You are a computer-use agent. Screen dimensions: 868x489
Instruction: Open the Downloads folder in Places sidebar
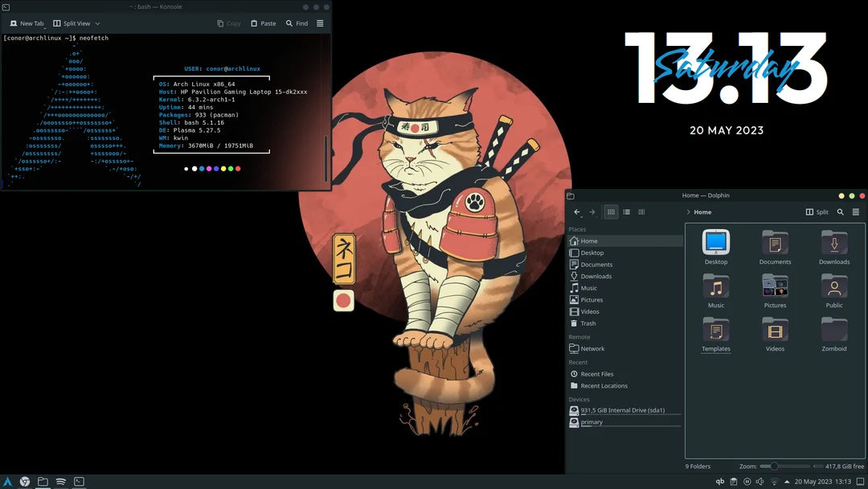click(595, 276)
